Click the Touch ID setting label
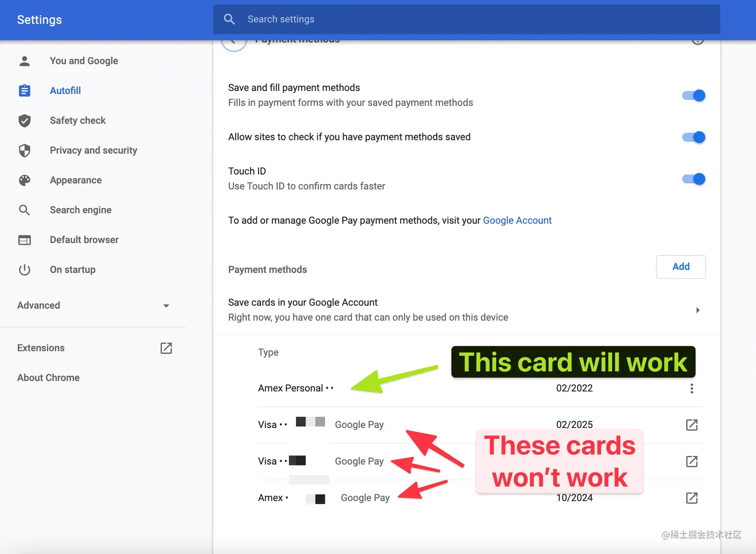The image size is (756, 554). pyautogui.click(x=247, y=171)
